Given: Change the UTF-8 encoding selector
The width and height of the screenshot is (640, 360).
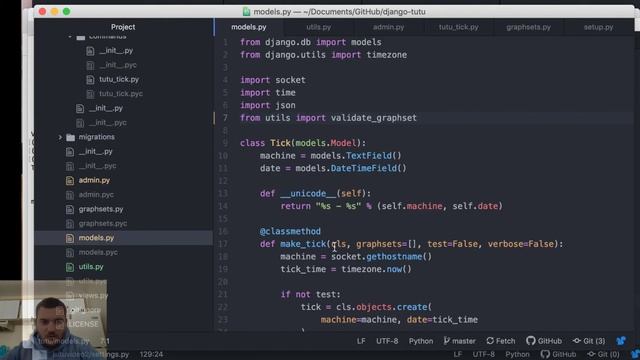Looking at the screenshot, I should coord(387,341).
